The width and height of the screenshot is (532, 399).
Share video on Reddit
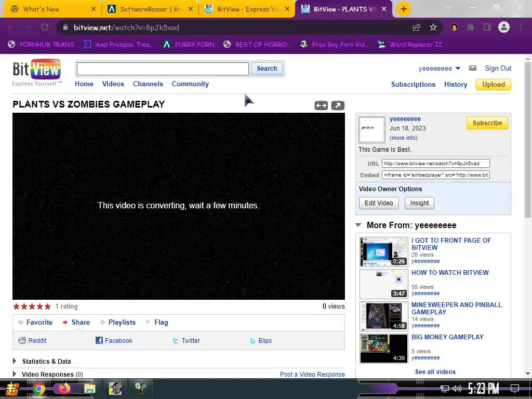[33, 341]
